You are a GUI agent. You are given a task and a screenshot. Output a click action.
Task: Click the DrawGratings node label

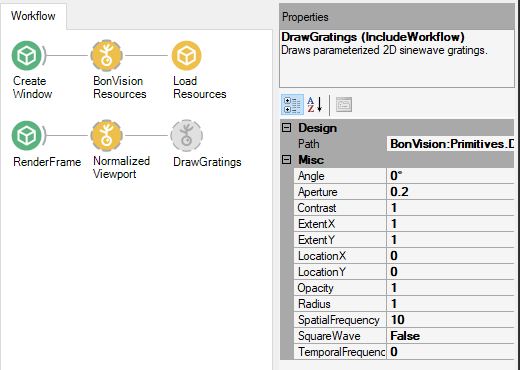click(x=207, y=162)
